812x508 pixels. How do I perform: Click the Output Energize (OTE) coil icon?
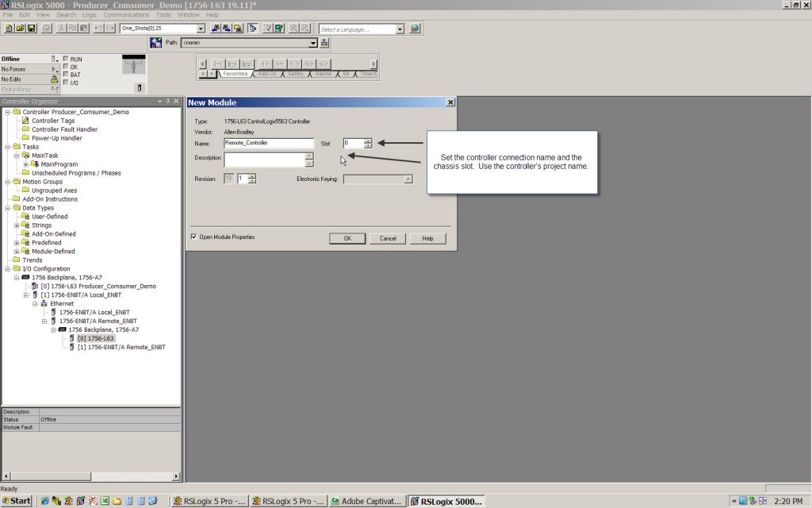point(294,64)
